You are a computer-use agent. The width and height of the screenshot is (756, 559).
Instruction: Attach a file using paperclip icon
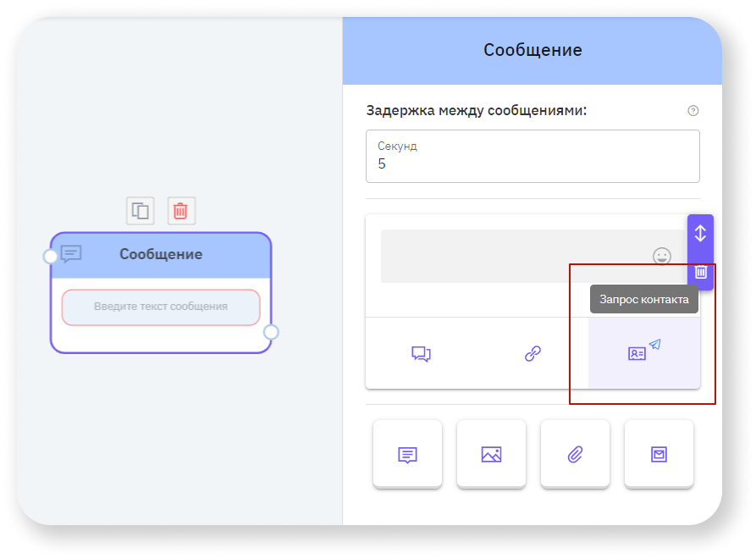click(x=575, y=454)
